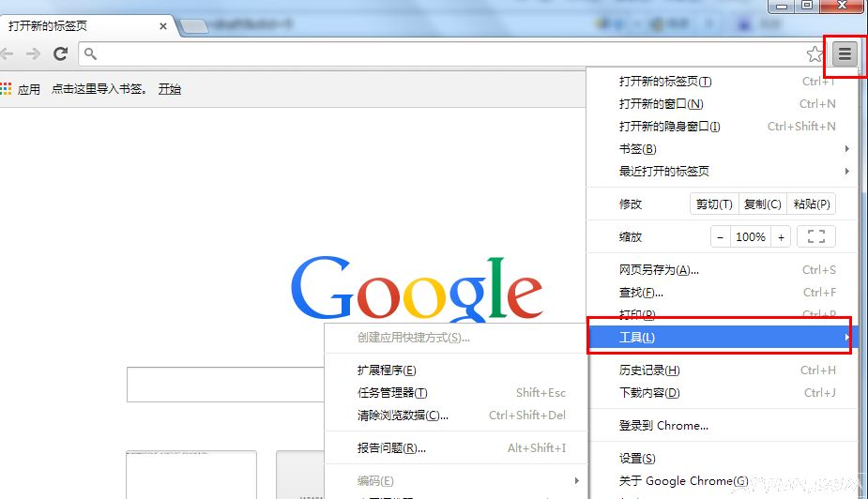Open the first most-visited thumbnail
Viewport: 868px width, 499px height.
[191, 475]
